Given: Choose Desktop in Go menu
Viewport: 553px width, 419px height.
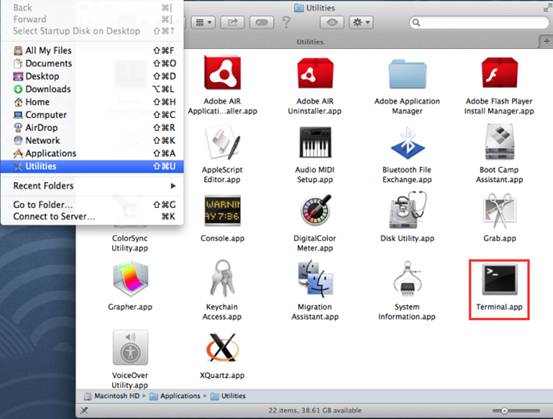Looking at the screenshot, I should coord(92,76).
